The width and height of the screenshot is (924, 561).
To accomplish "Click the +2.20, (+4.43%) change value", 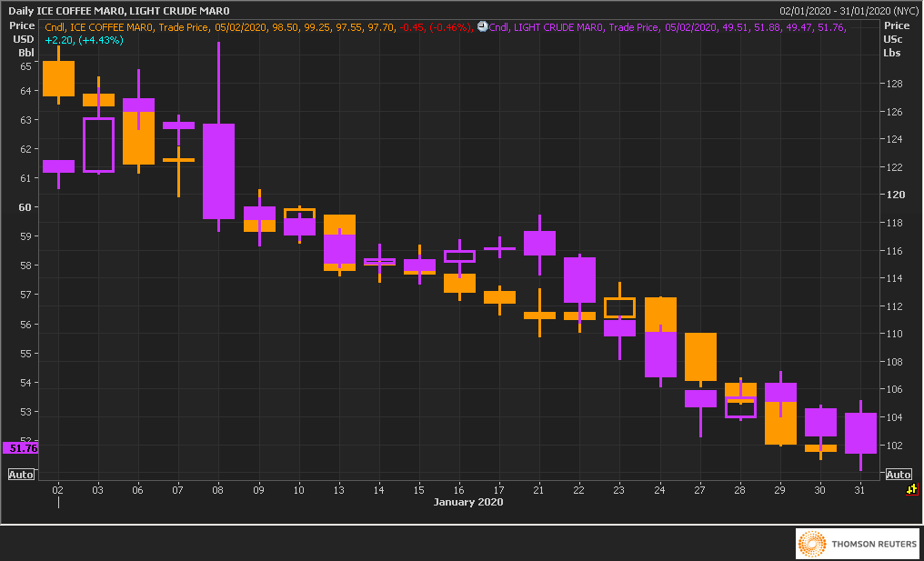I will click(85, 40).
